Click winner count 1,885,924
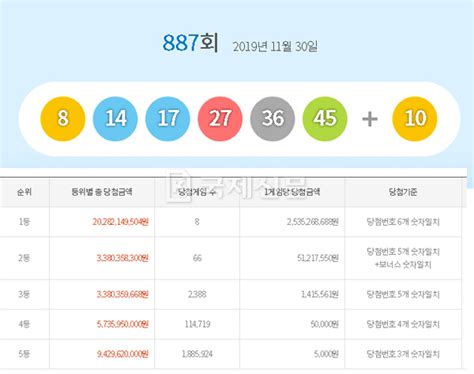This screenshot has width=474, height=374. click(197, 354)
